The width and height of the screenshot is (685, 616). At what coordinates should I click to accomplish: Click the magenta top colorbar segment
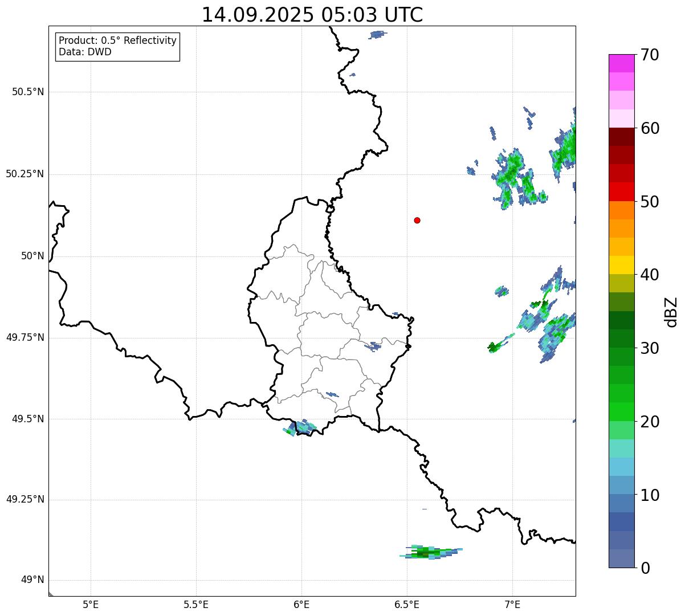621,63
